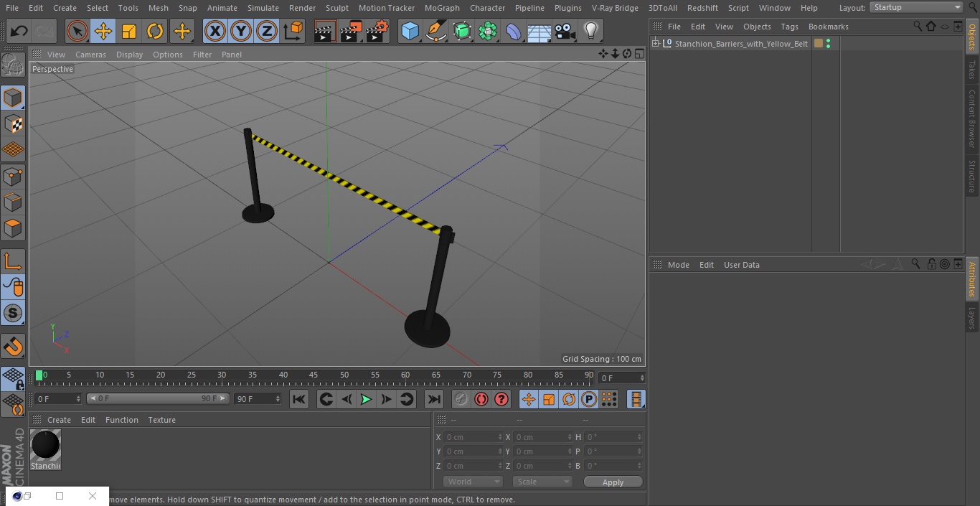Toggle X axis lock
980x506 pixels.
(x=215, y=32)
